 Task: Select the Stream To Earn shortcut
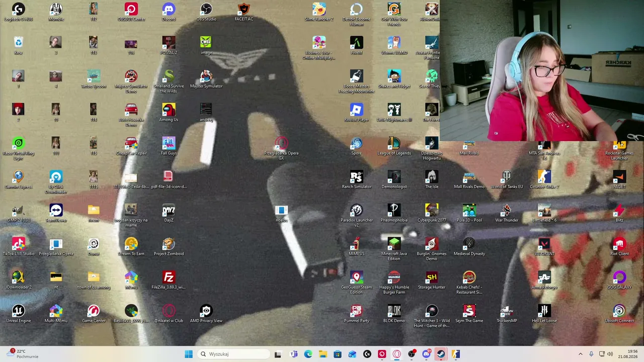[x=131, y=247]
